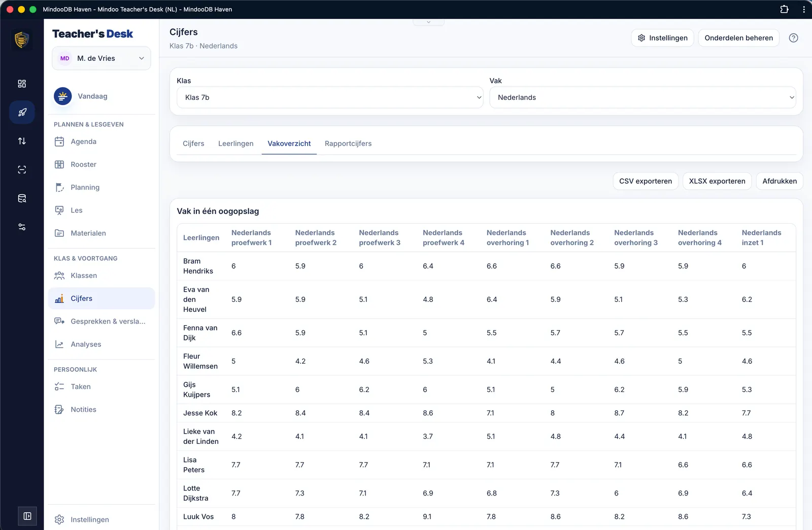Screen dimensions: 812x530
Task: Open the dashboard grid icon in left rail
Action: (22, 84)
